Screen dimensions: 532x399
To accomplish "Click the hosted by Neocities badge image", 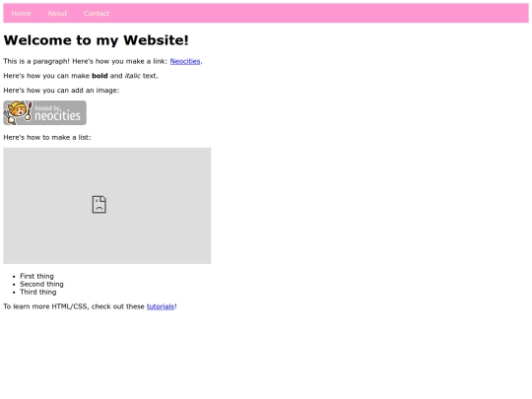I will pyautogui.click(x=44, y=112).
